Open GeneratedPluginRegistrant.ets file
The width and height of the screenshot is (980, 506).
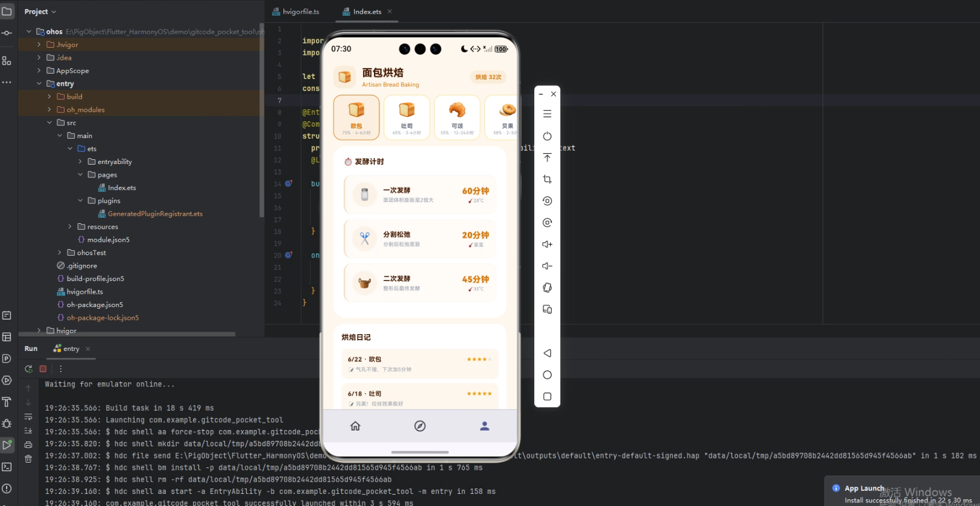pyautogui.click(x=150, y=213)
